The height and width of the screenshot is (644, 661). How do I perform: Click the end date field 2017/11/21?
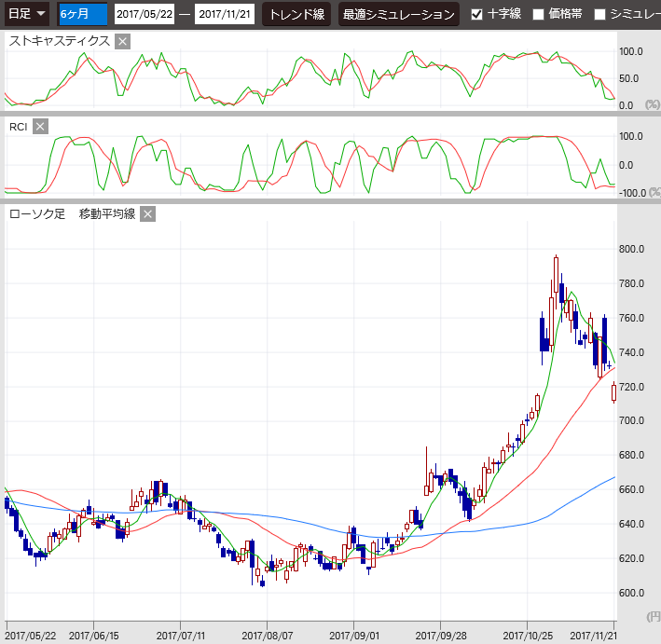point(225,14)
